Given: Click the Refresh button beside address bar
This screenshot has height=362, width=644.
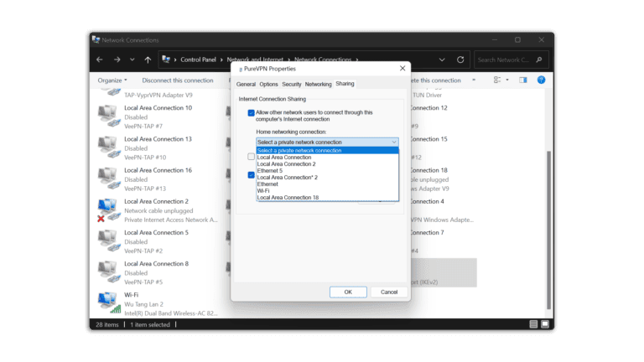Looking at the screenshot, I should point(460,60).
